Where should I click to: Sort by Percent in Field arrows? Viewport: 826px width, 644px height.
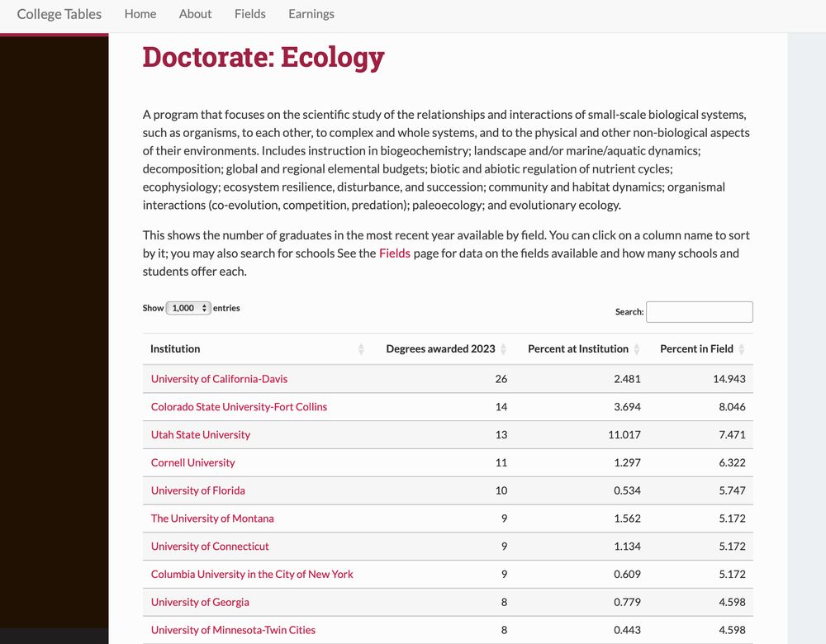741,349
